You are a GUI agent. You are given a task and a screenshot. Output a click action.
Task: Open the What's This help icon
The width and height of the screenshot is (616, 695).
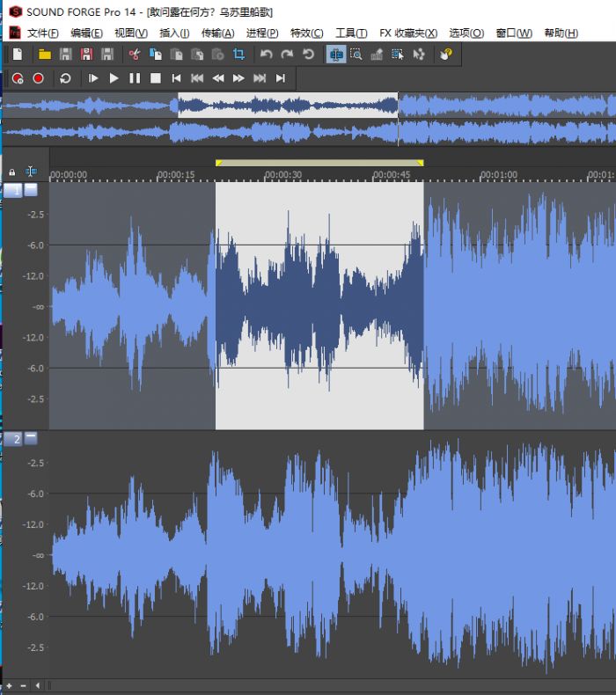446,55
